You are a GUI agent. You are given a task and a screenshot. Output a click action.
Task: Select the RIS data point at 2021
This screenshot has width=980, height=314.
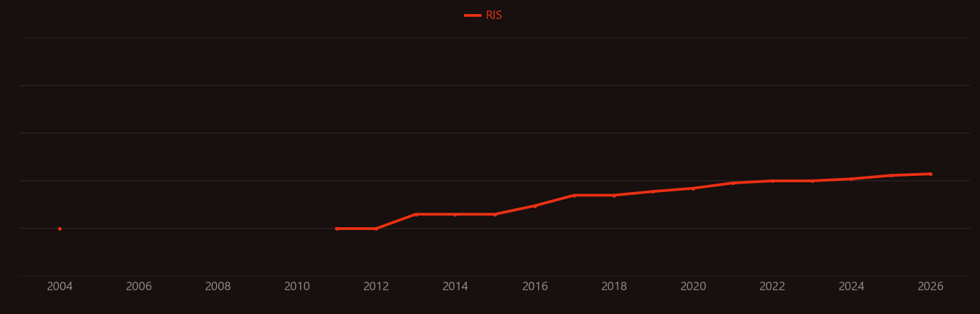[x=733, y=183]
